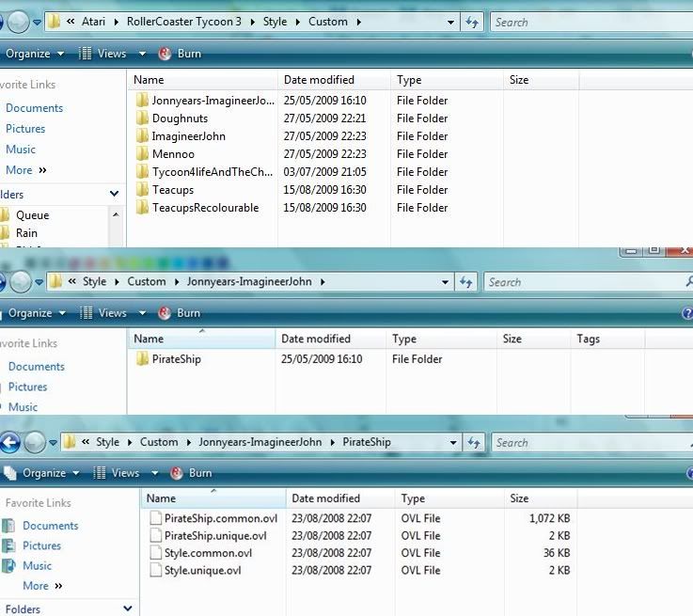Select Tycoon4lifeAndTheCh... folder icon
This screenshot has width=693, height=616.
(x=142, y=171)
